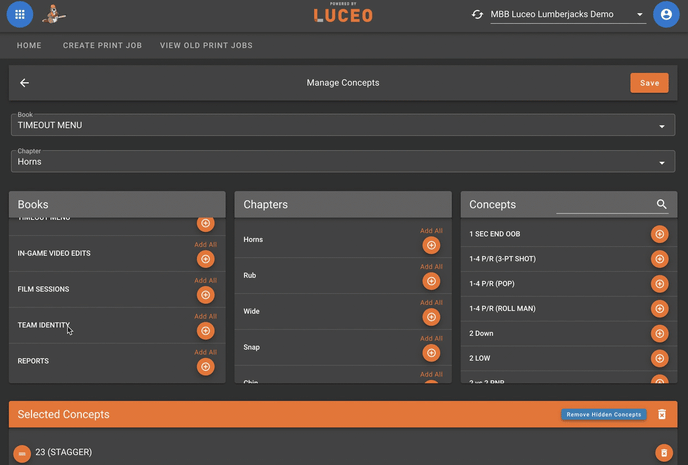This screenshot has height=465, width=688.
Task: Delete 23 (STAGGER) with its trash icon
Action: 664,452
